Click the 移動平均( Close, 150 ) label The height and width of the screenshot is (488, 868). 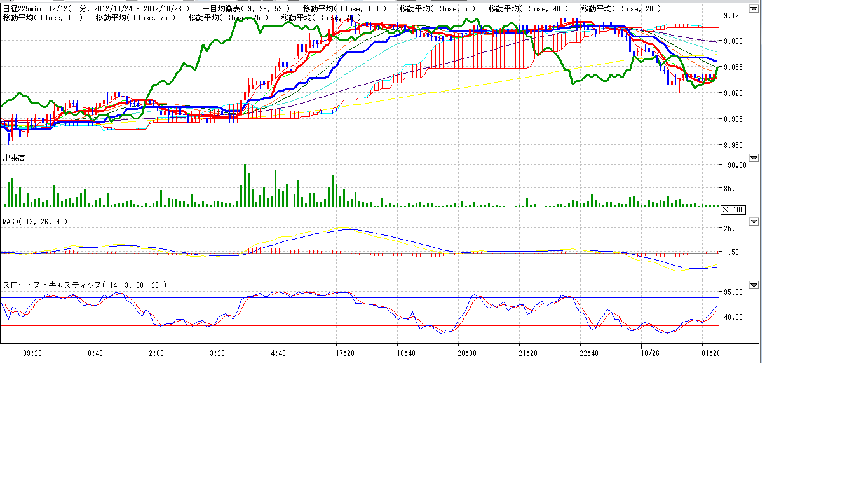(x=344, y=9)
